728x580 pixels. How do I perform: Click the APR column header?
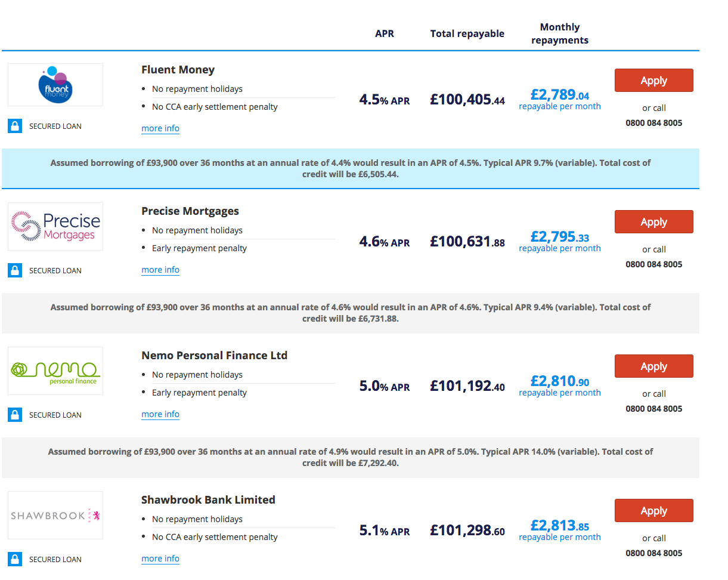click(x=385, y=33)
